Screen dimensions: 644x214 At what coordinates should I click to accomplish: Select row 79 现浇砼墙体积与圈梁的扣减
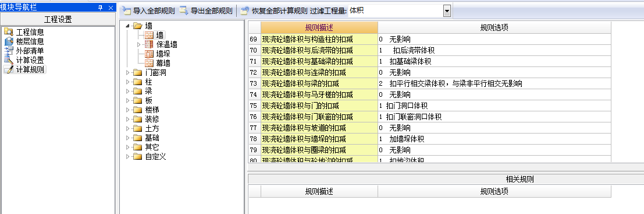pyautogui.click(x=319, y=150)
